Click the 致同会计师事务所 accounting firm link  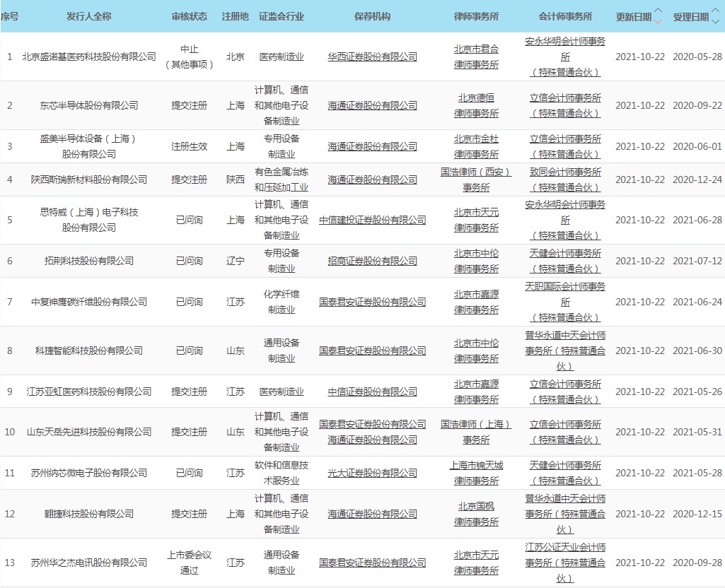point(565,172)
